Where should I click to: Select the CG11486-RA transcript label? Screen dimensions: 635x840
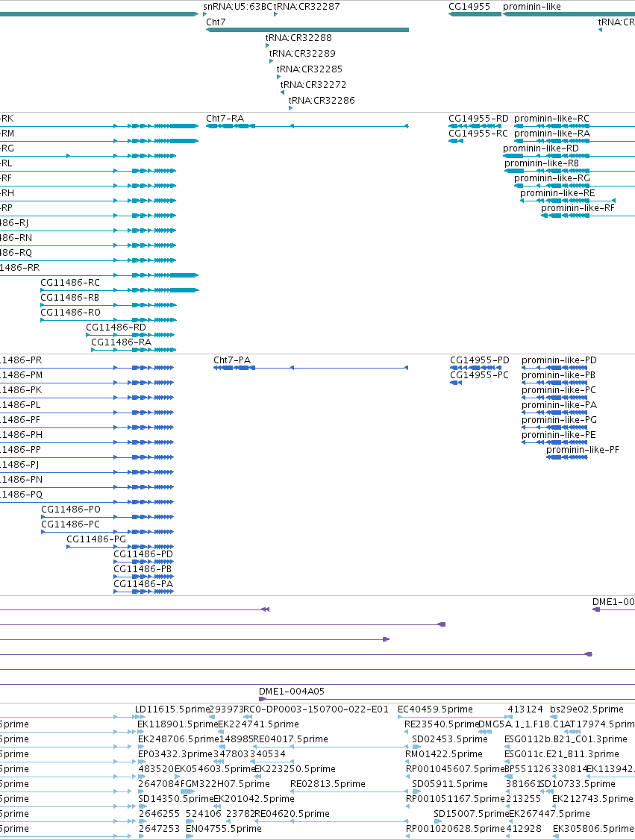pyautogui.click(x=121, y=343)
